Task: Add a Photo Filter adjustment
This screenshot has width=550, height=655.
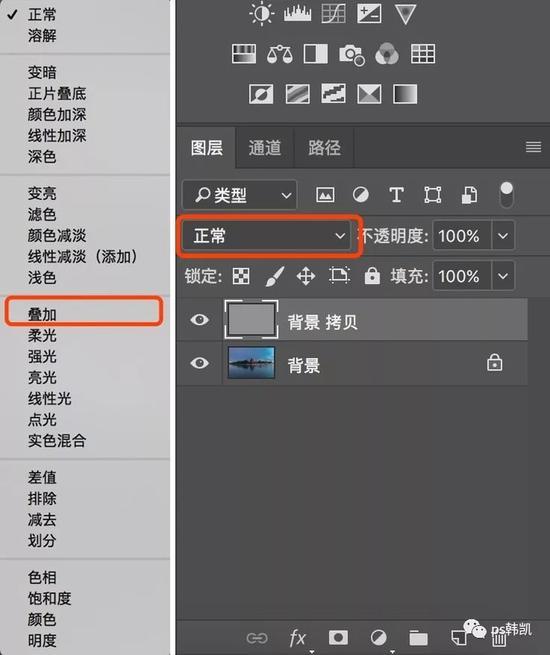Action: click(352, 55)
